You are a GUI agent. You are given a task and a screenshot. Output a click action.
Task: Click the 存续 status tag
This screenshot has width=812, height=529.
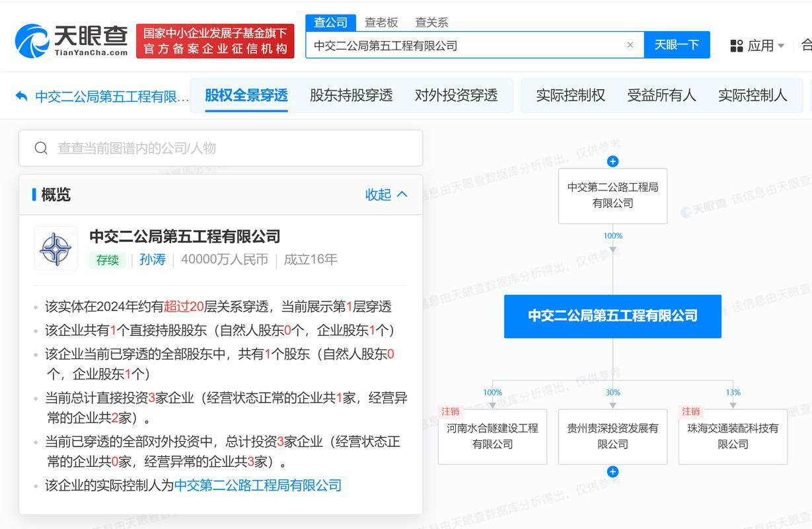coord(108,261)
